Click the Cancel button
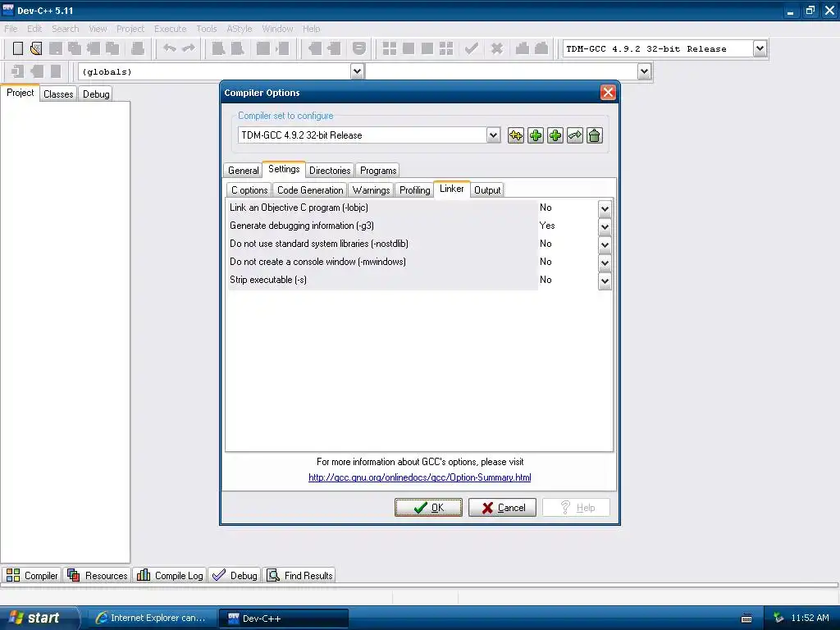Viewport: 840px width, 630px height. pyautogui.click(x=502, y=507)
